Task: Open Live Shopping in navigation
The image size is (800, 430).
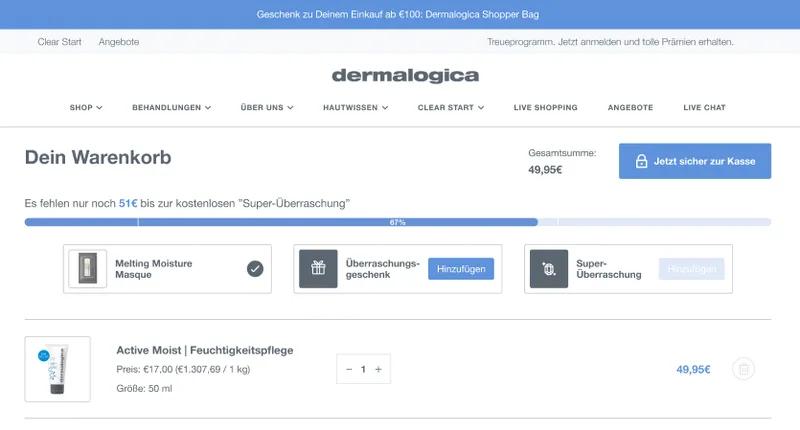Action: tap(545, 108)
